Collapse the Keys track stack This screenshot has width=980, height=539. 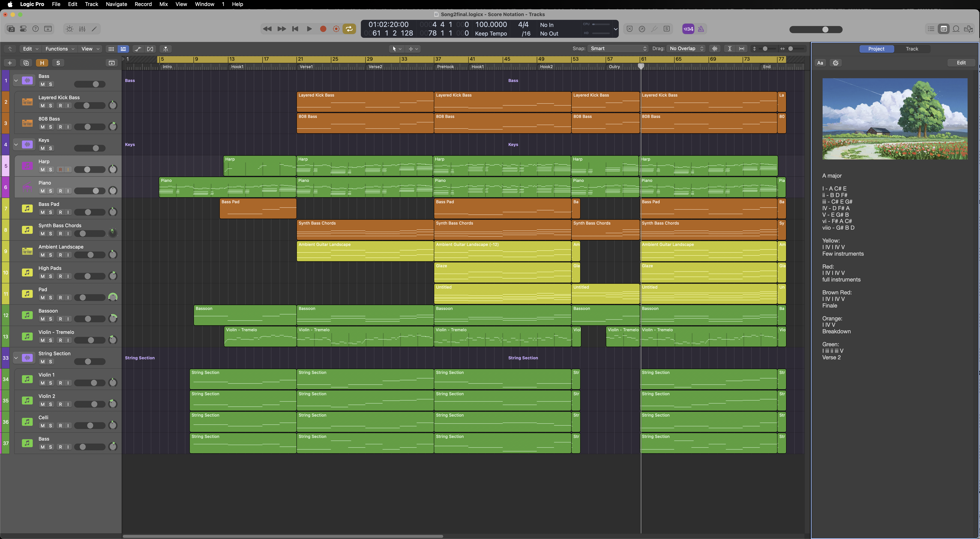(x=16, y=144)
